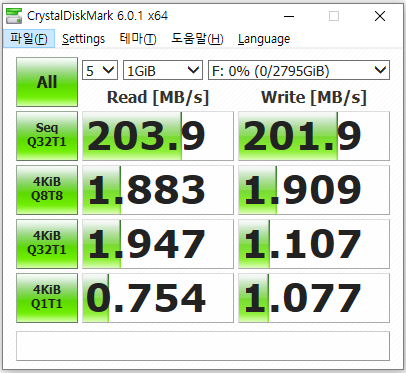Expand the 1GiB test size dropdown
Image resolution: width=406 pixels, height=373 pixels.
click(163, 70)
